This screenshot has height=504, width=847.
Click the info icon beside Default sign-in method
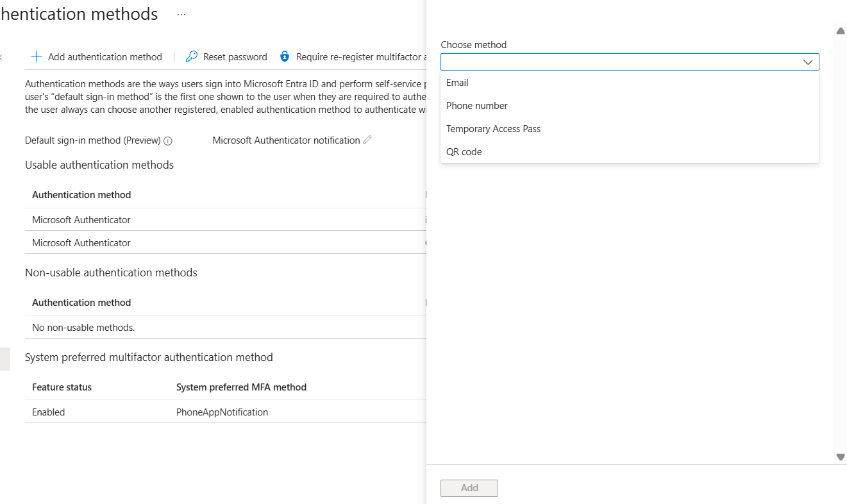pyautogui.click(x=169, y=140)
